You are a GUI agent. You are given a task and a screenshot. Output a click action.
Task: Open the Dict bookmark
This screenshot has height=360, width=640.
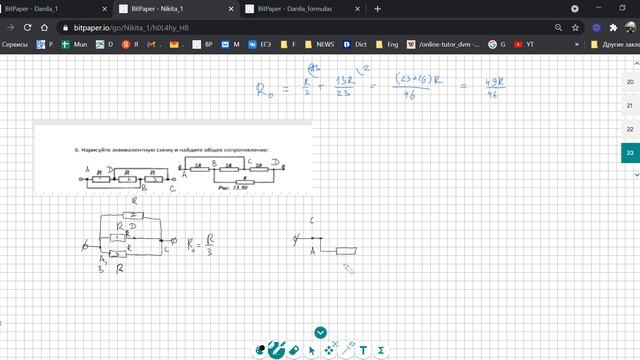coord(355,44)
